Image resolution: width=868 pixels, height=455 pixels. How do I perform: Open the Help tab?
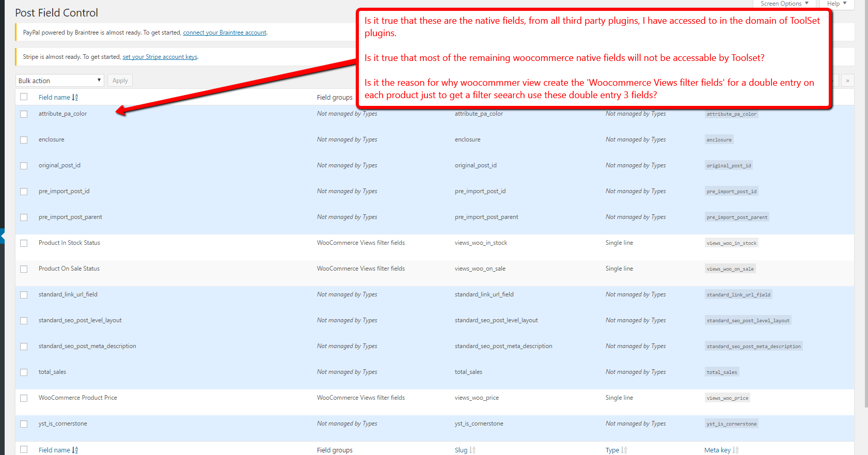tap(837, 4)
